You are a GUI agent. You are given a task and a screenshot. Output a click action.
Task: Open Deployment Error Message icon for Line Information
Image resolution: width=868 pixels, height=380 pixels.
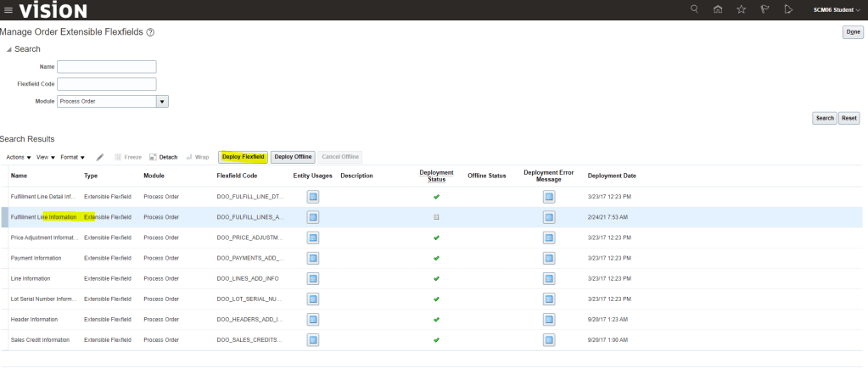click(548, 278)
